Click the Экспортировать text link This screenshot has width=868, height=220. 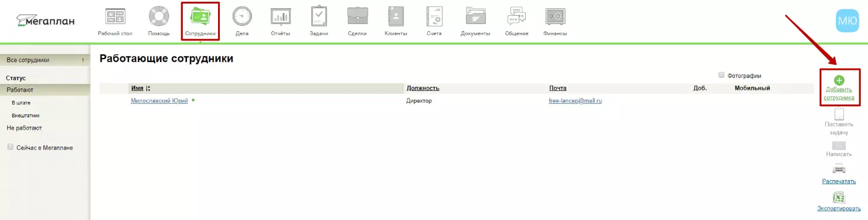(839, 208)
